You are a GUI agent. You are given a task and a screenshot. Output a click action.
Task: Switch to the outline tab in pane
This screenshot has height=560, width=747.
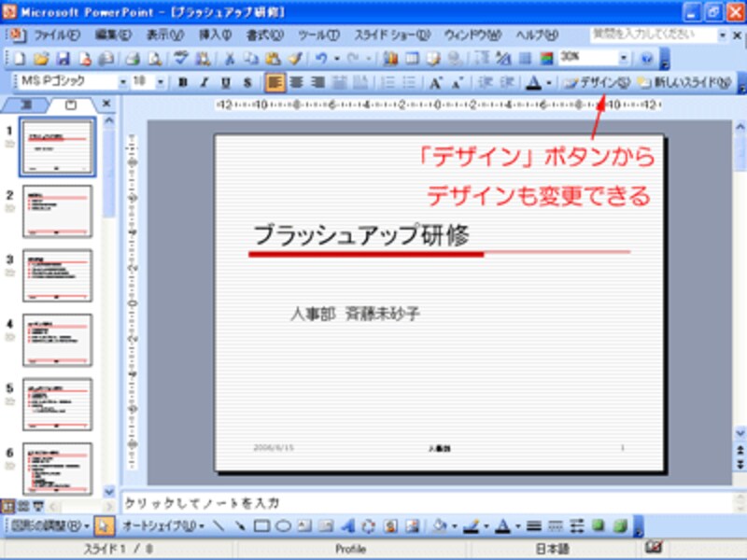click(26, 105)
